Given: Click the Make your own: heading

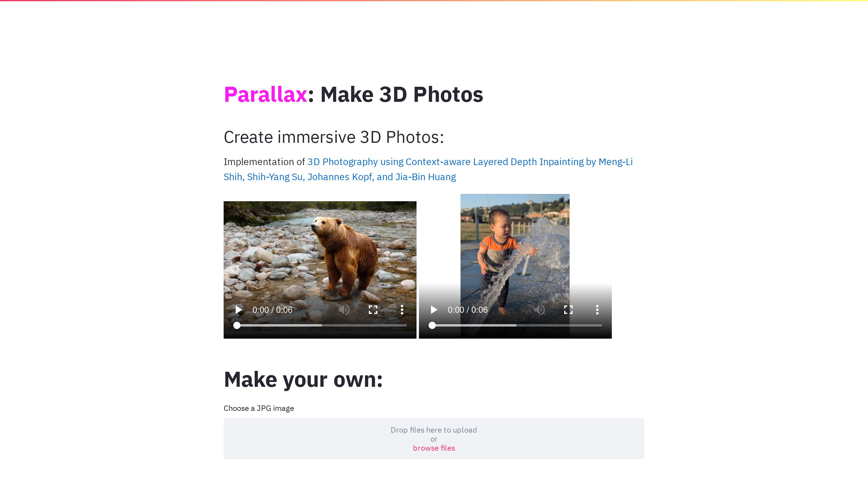Looking at the screenshot, I should click(x=303, y=379).
